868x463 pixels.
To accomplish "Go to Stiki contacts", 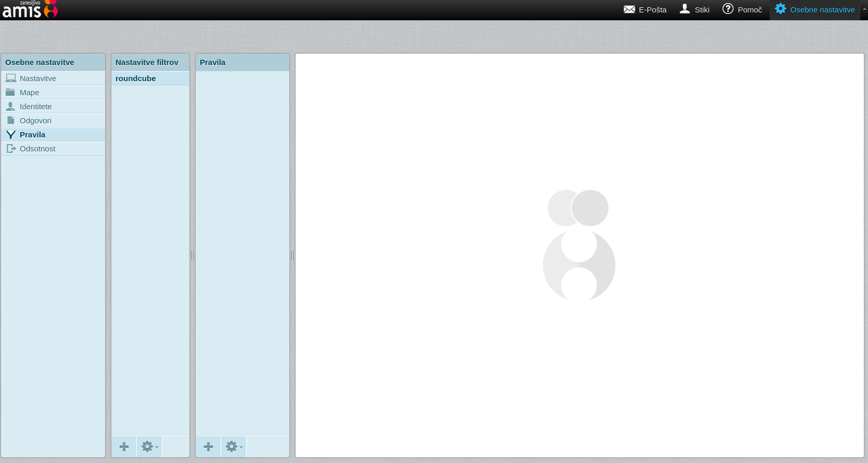I will coord(695,10).
